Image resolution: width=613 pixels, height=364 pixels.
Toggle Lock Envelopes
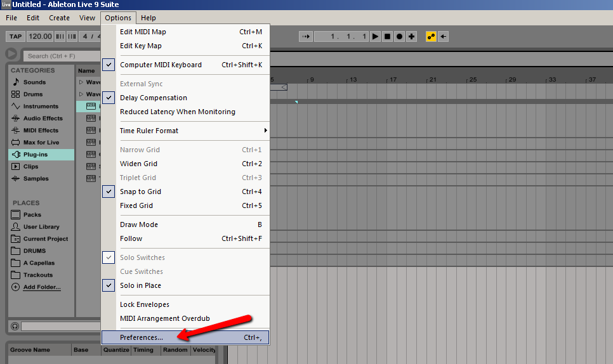pos(186,304)
